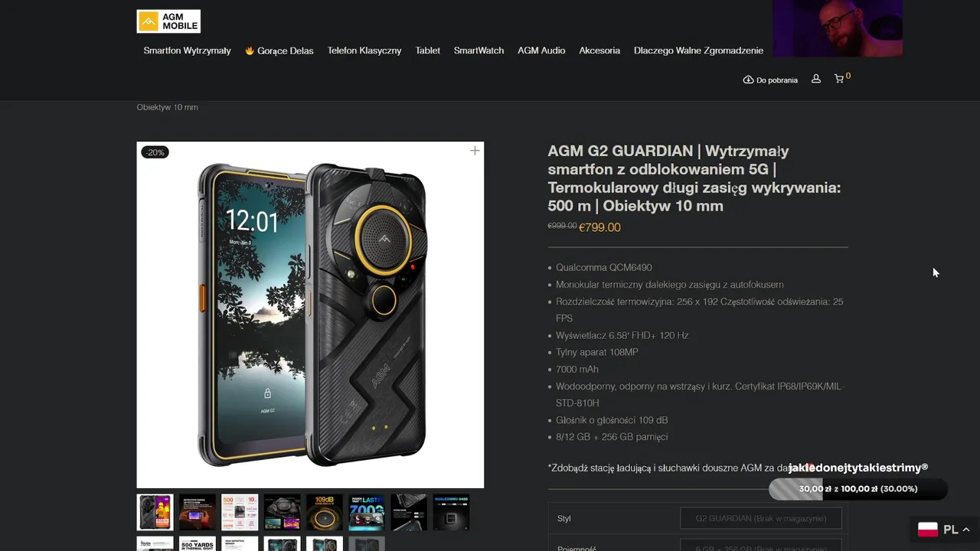Open the Tablet menu item

coord(428,51)
